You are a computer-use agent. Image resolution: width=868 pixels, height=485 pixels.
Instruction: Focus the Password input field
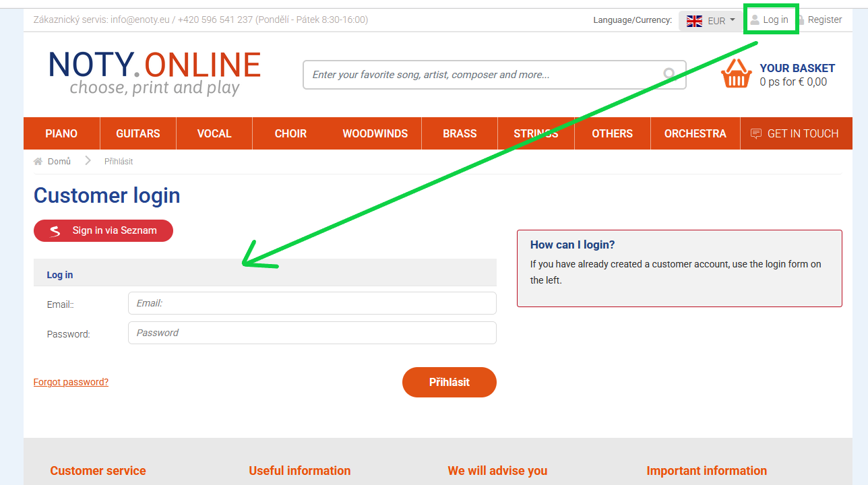pyautogui.click(x=312, y=333)
